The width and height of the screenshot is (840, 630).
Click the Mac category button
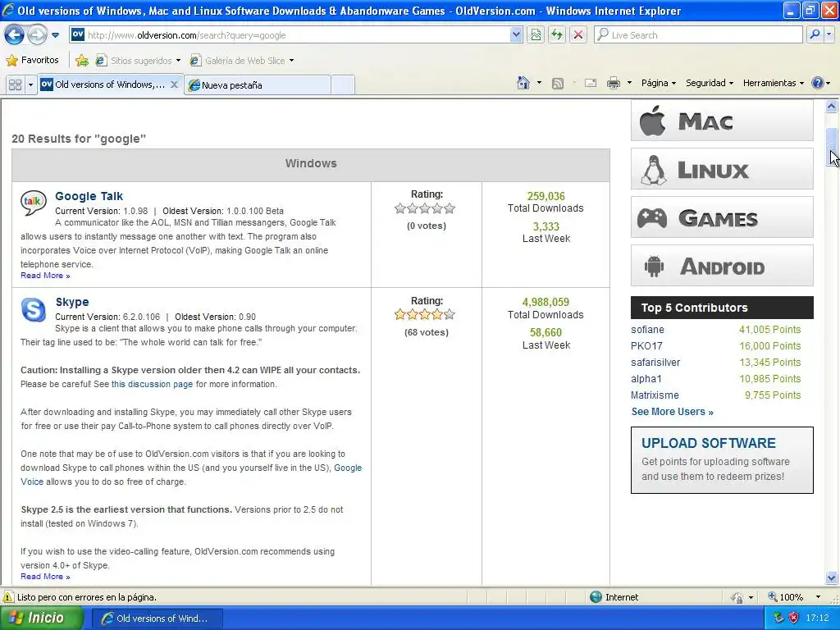722,121
